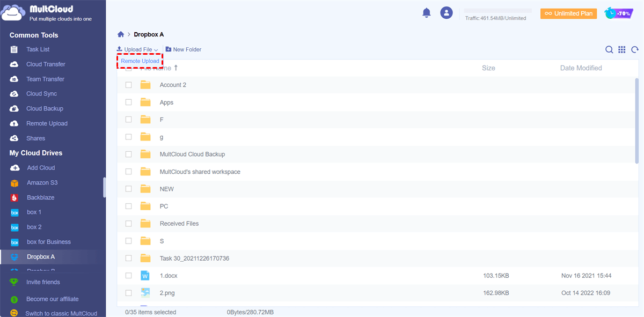Choose Remote Upload from dropdown
The height and width of the screenshot is (317, 644).
[x=140, y=61]
